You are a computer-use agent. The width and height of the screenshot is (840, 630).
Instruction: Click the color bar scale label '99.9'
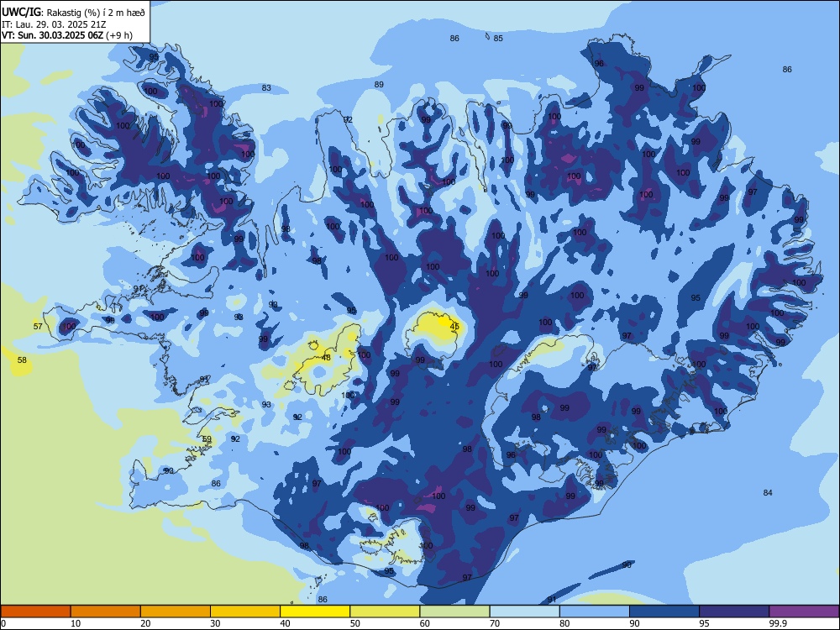click(x=778, y=623)
